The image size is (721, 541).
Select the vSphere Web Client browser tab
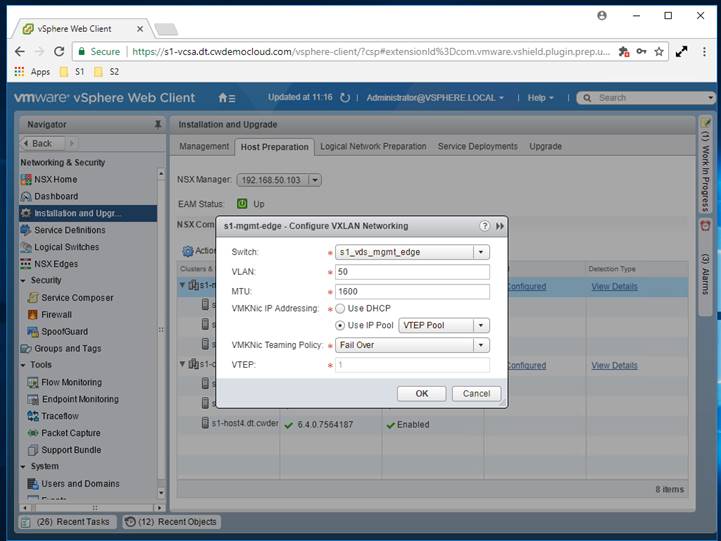click(x=83, y=28)
